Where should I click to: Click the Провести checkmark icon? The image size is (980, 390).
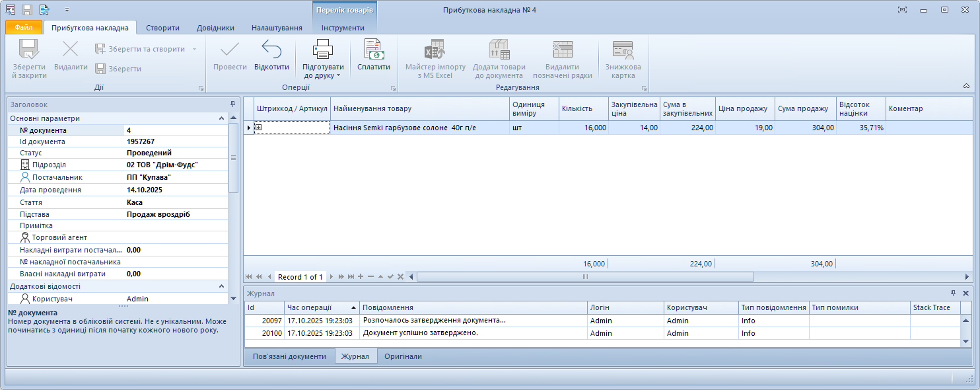click(230, 50)
